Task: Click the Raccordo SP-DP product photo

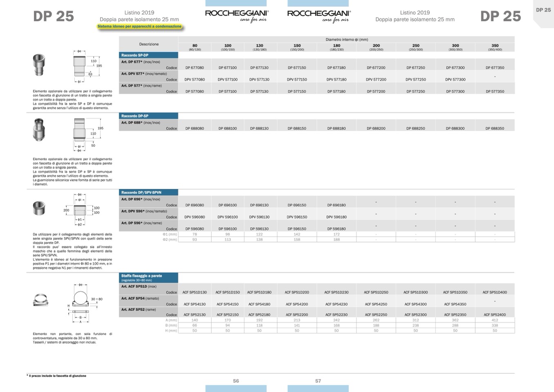Action: (39, 65)
